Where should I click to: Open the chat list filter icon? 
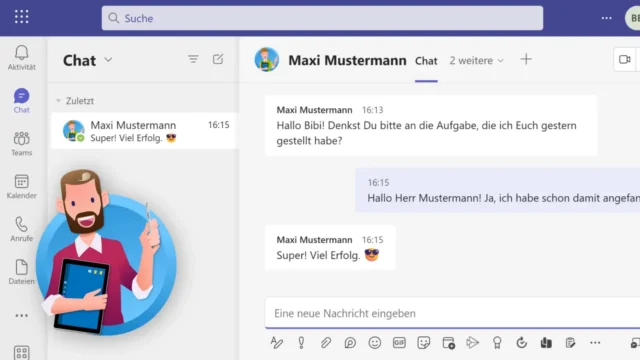click(x=193, y=59)
